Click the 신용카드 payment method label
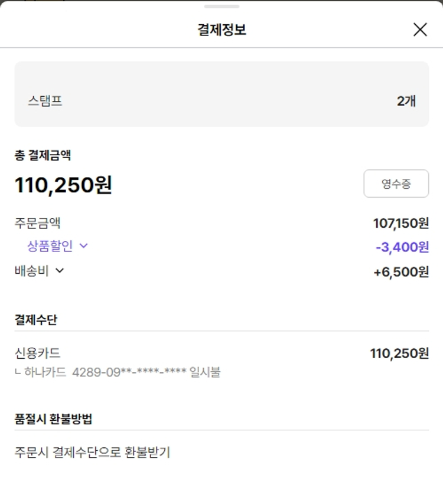Screen dimensions: 443x504 coord(37,354)
